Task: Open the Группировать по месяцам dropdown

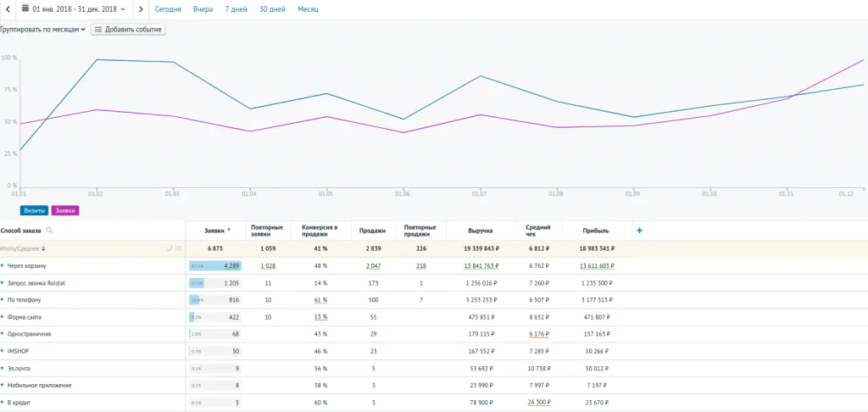Action: coord(42,30)
